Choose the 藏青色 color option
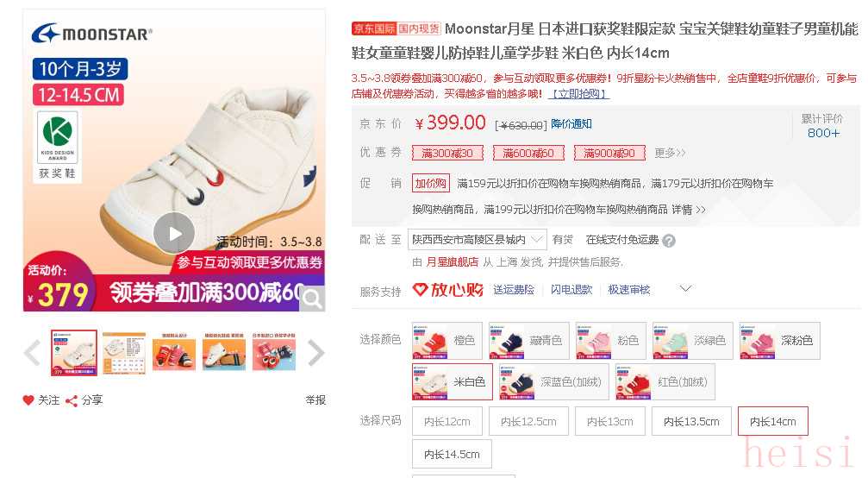 (x=528, y=340)
